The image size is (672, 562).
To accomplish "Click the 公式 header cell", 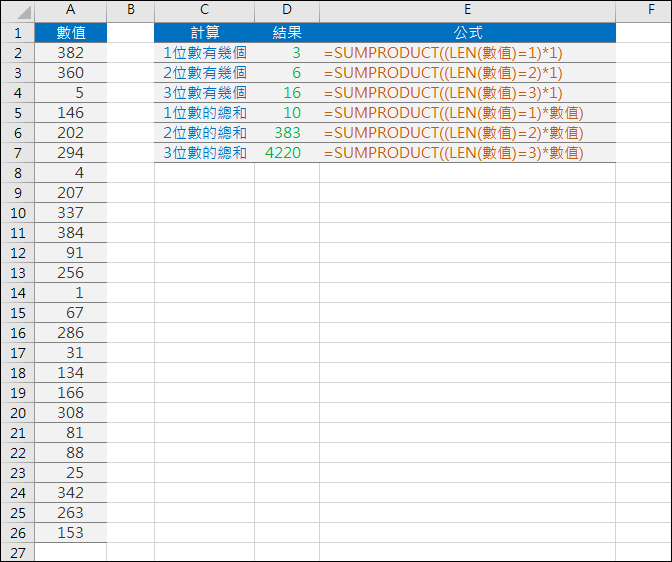I will pos(468,33).
